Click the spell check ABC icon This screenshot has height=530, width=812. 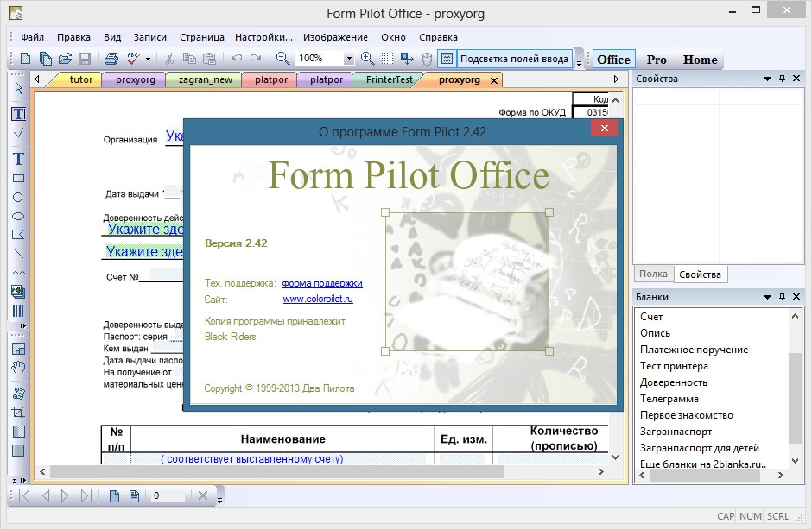point(134,59)
